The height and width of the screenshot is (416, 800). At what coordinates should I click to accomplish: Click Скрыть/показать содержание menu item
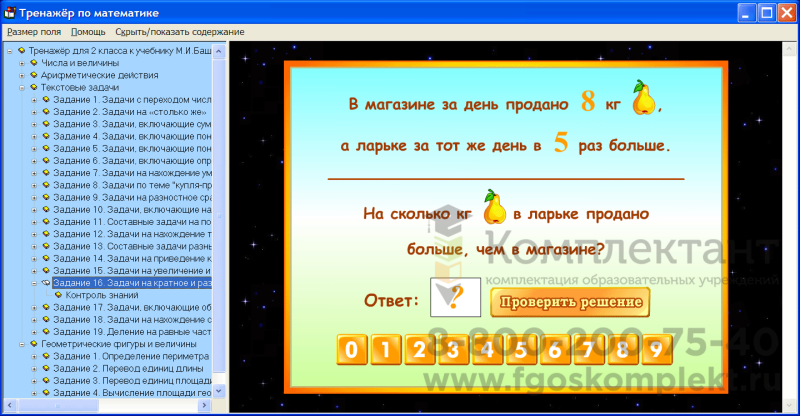point(180,32)
